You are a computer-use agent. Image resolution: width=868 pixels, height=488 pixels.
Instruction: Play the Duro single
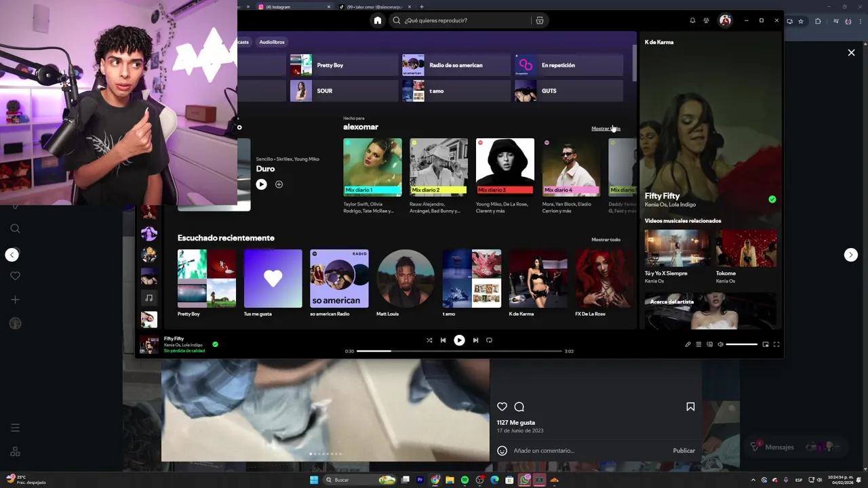point(261,184)
